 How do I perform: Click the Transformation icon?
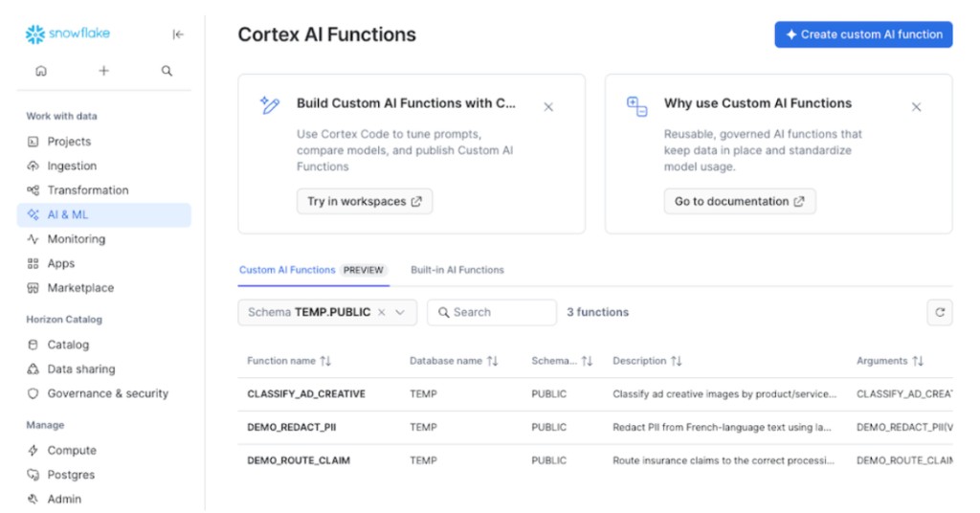tap(33, 190)
